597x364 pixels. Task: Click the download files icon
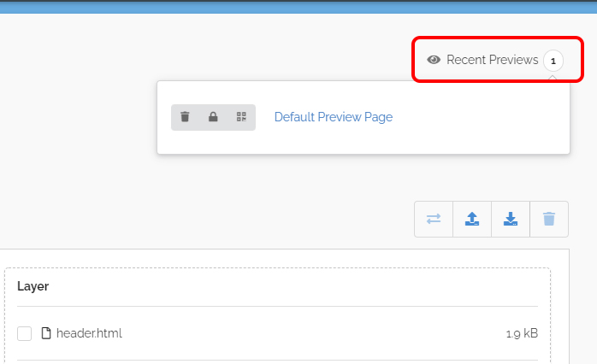click(511, 219)
